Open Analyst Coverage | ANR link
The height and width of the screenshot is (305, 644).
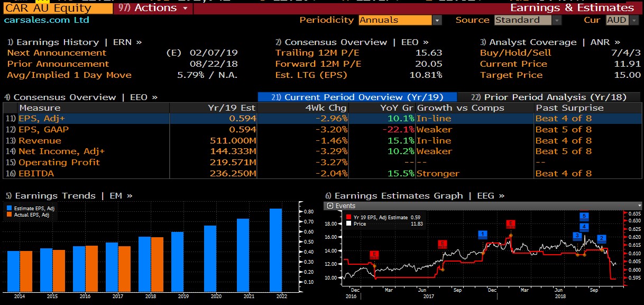550,42
